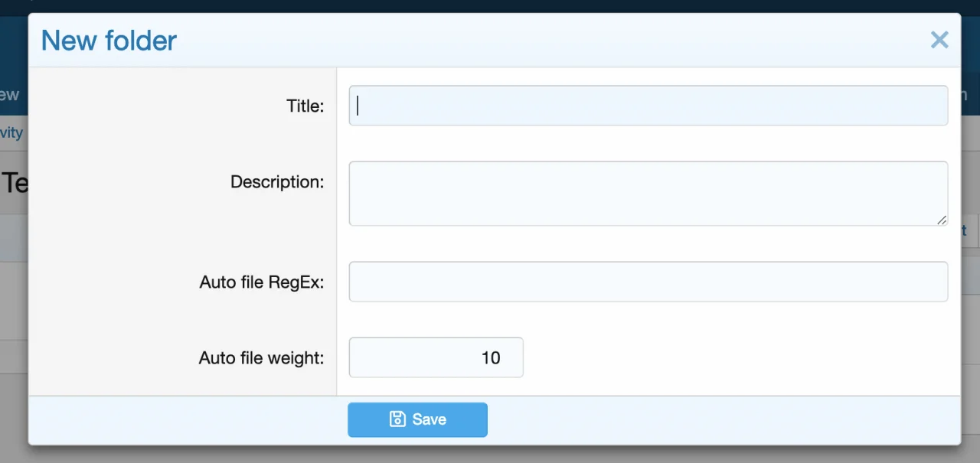This screenshot has height=463, width=980.
Task: Click the "Te" heading behind the dialog
Action: pos(14,184)
